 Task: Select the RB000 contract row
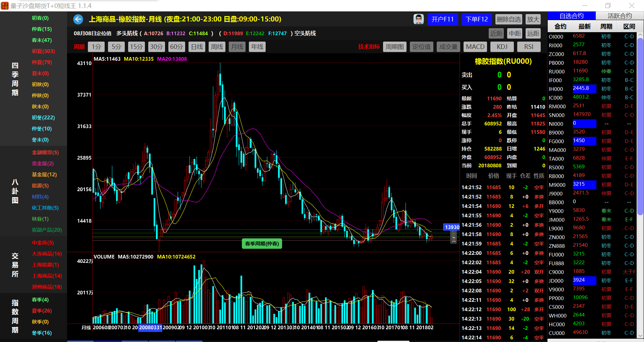click(592, 176)
